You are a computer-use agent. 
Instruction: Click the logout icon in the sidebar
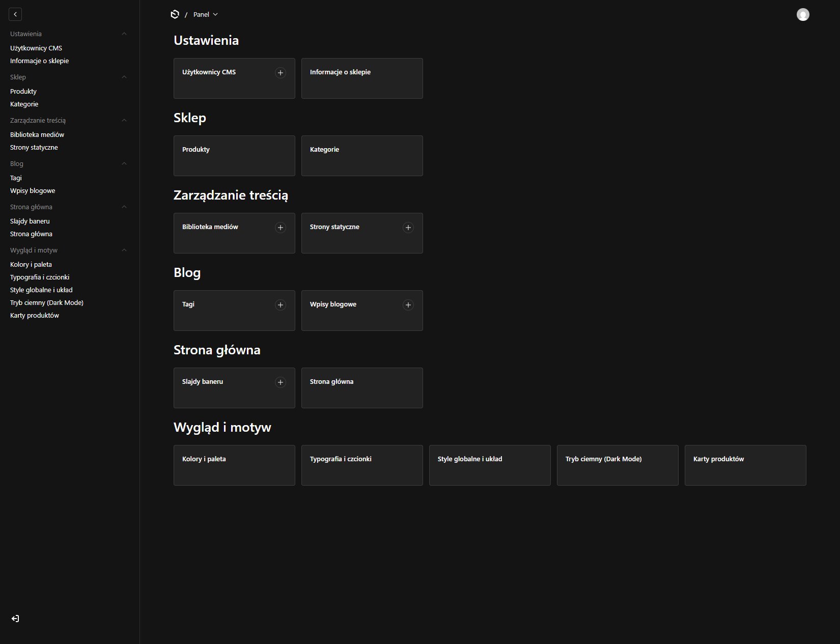click(15, 619)
